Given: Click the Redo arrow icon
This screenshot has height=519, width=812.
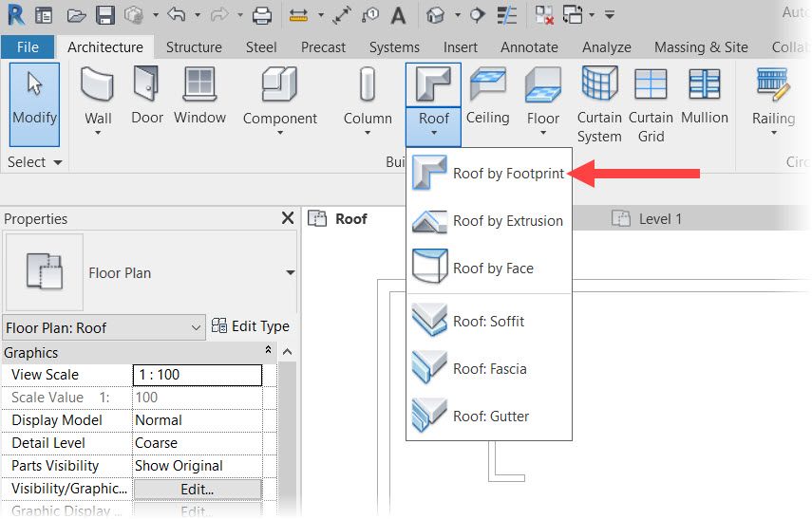Looking at the screenshot, I should (219, 15).
